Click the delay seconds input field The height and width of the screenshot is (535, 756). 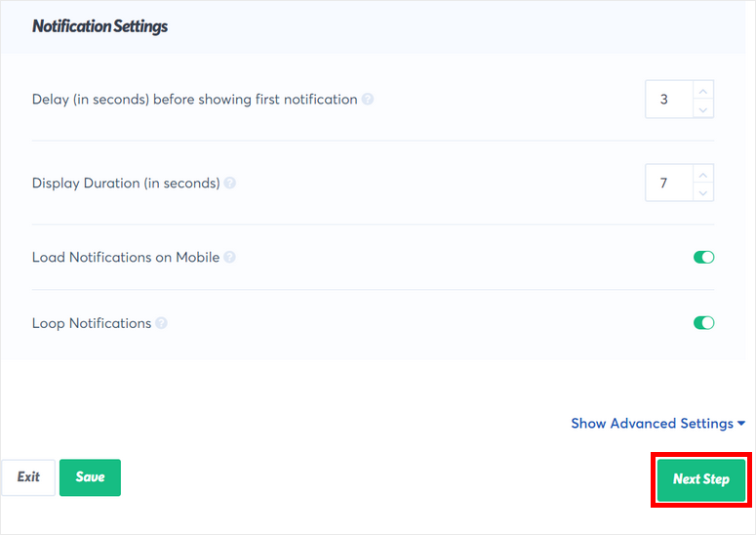click(668, 100)
